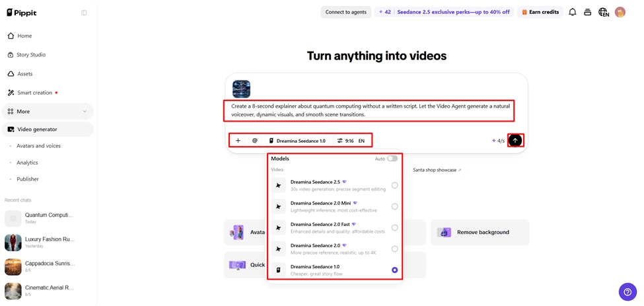644x306 pixels.
Task: Click Connect to agents button
Action: pos(346,12)
